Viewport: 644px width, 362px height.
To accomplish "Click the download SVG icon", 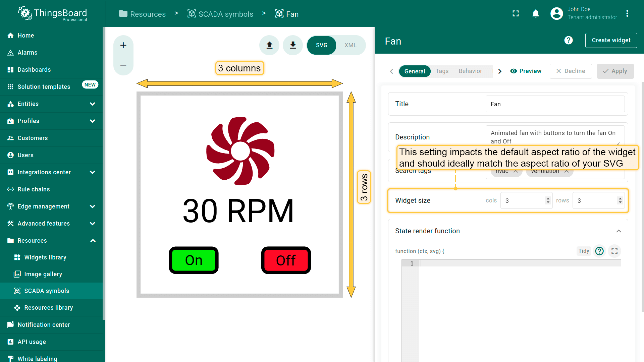I will pos(293,45).
